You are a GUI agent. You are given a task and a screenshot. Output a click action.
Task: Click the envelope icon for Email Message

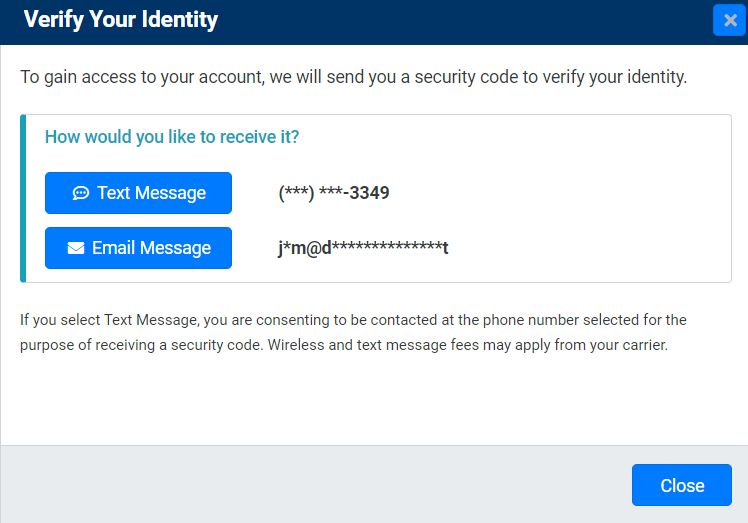76,248
